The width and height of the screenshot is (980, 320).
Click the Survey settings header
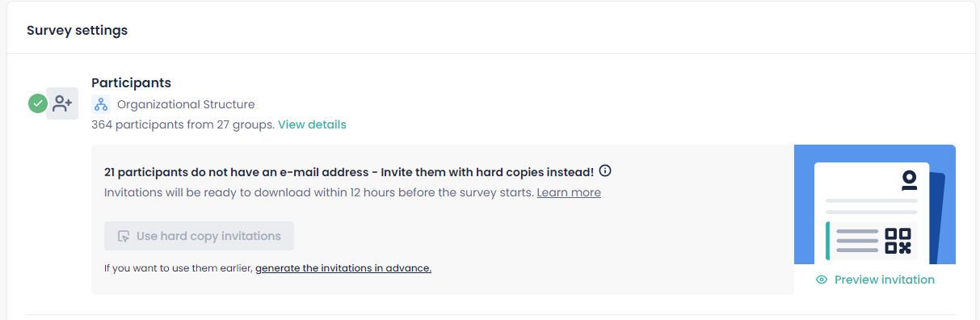tap(77, 31)
